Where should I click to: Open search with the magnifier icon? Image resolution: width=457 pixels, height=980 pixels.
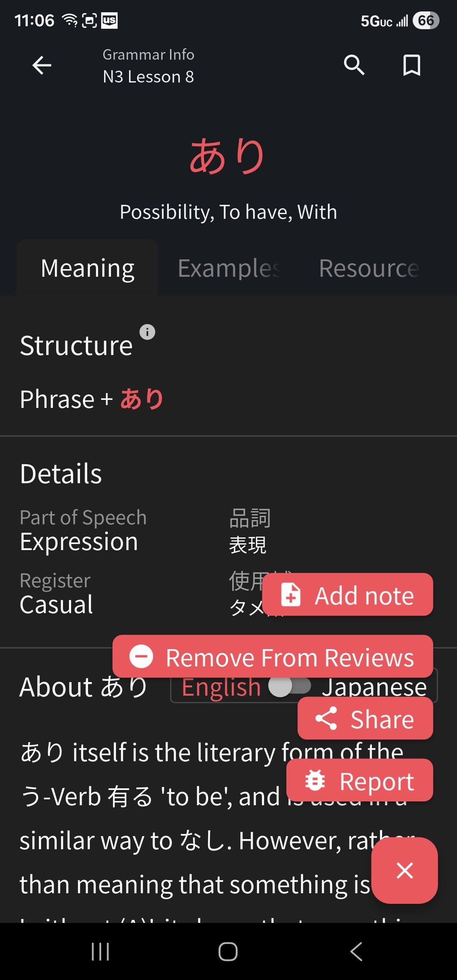click(354, 65)
